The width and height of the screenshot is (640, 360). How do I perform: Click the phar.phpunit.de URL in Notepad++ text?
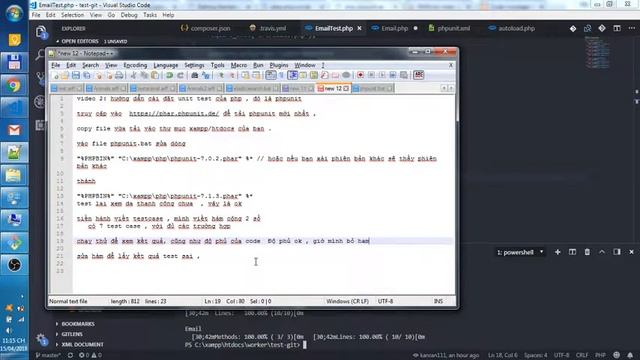coord(174,114)
